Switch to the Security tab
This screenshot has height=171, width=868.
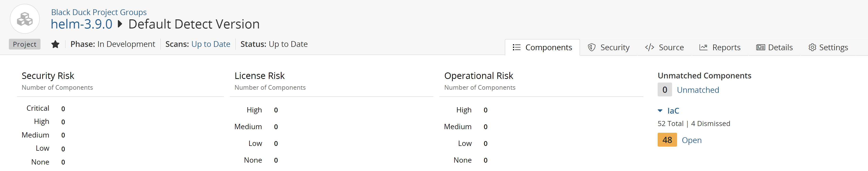609,47
